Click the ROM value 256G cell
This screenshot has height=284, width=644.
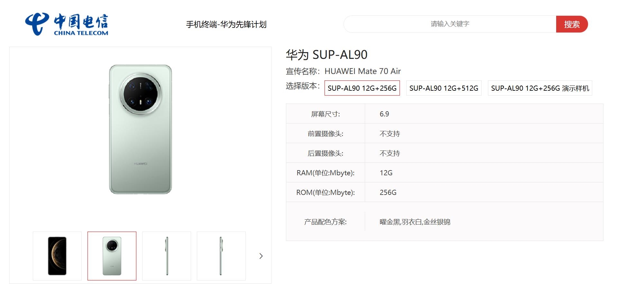pos(388,192)
